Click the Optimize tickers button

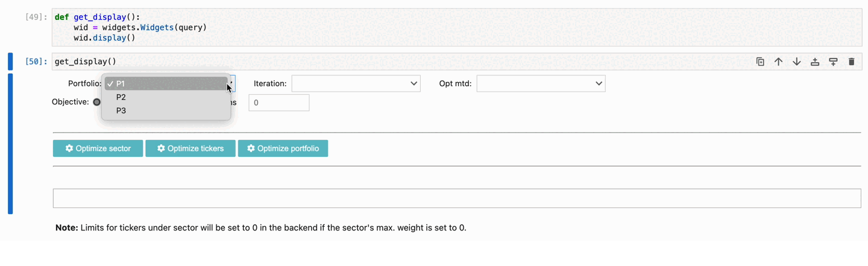click(x=190, y=148)
